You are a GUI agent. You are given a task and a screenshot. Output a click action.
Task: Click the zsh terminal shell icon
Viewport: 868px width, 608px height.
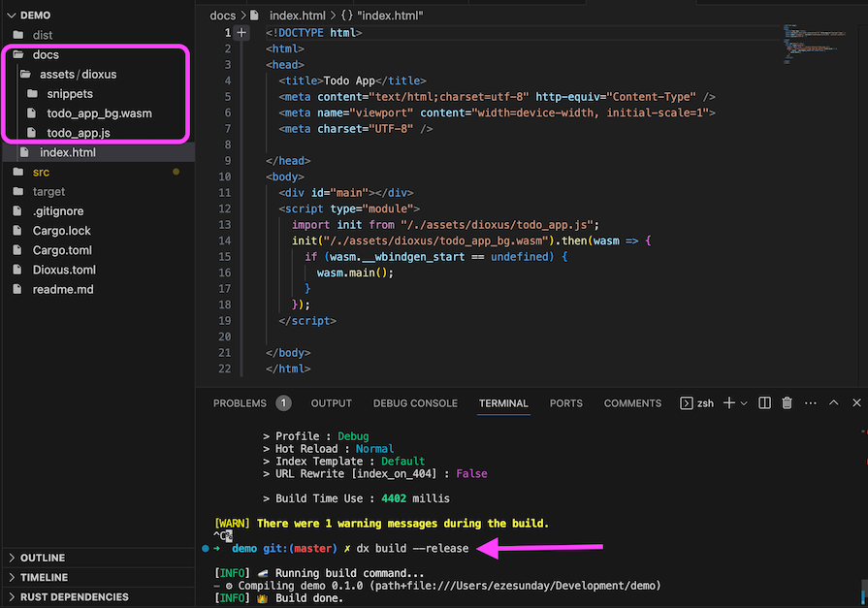(686, 402)
